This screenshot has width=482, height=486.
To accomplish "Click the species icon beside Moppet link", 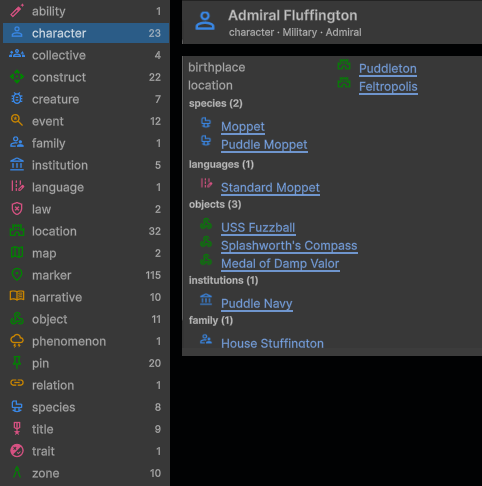I will pyautogui.click(x=206, y=123).
